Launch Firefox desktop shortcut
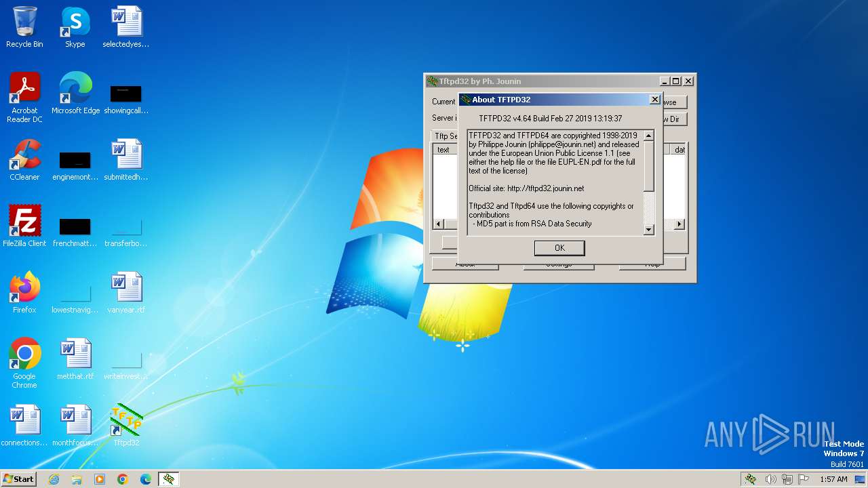 click(24, 293)
